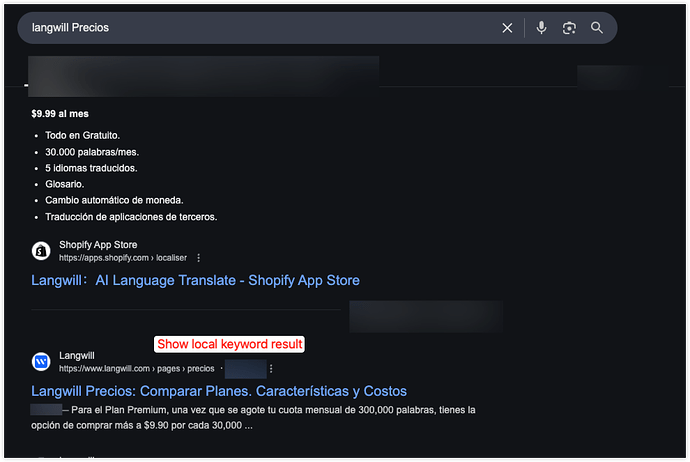Viewport: 690px width, 462px height.
Task: Click the "$9.99 al mes" heading
Action: pyautogui.click(x=60, y=114)
